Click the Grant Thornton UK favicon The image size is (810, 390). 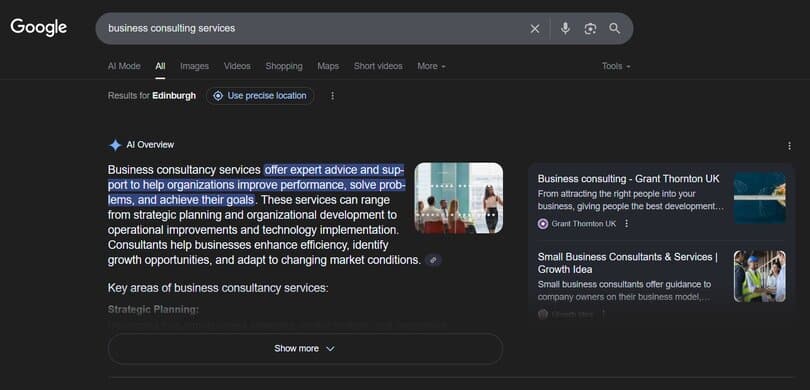[x=543, y=224]
